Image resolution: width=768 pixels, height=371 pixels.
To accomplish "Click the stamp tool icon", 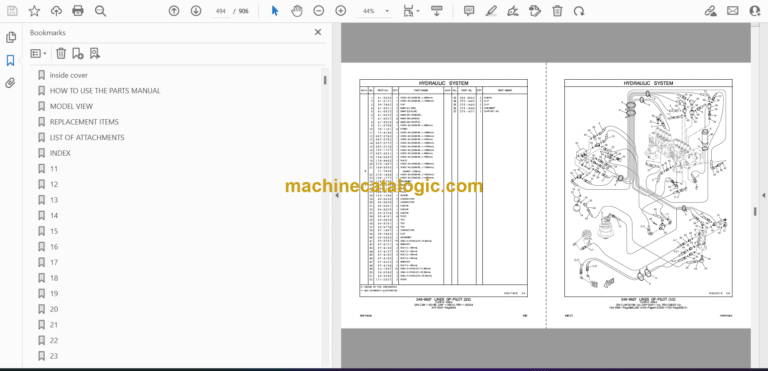I will point(535,11).
